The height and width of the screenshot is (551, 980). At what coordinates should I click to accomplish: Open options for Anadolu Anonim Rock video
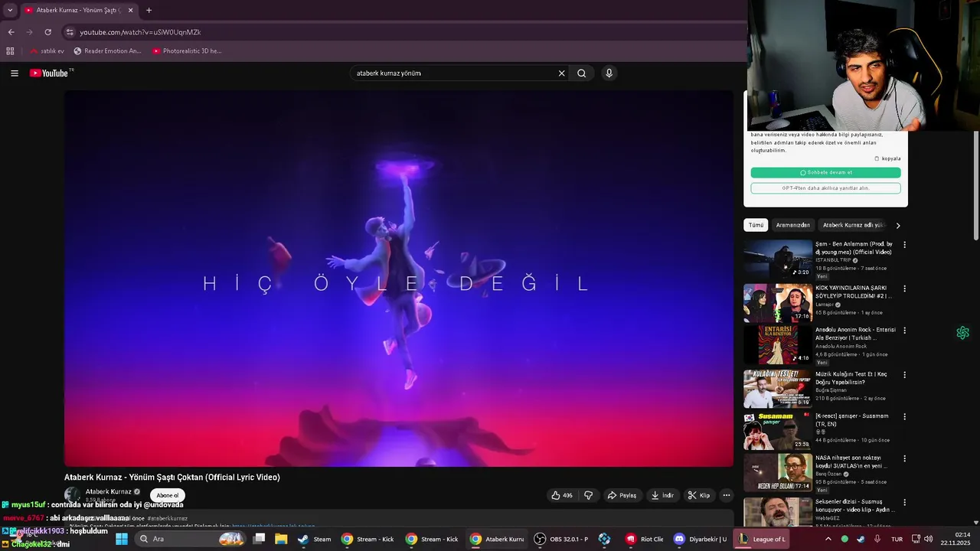[904, 331]
